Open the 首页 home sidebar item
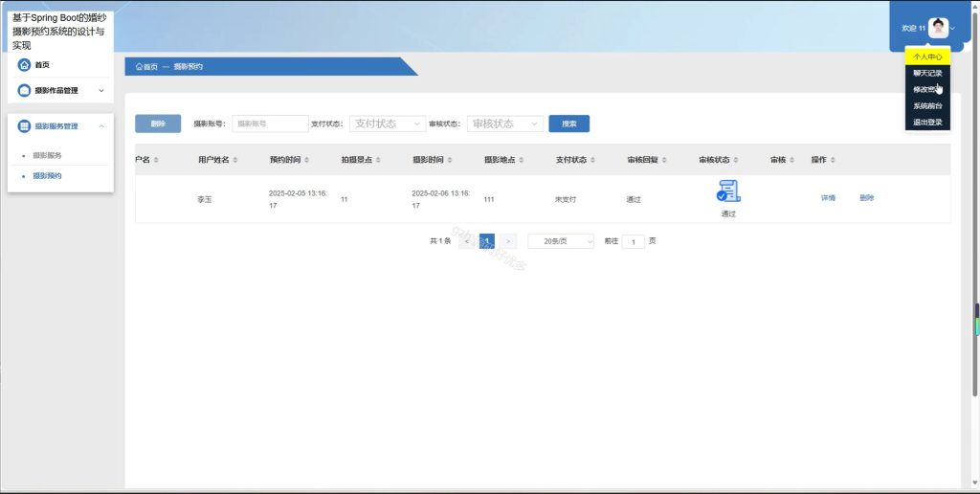Screen dimensions: 980x494 point(60,64)
